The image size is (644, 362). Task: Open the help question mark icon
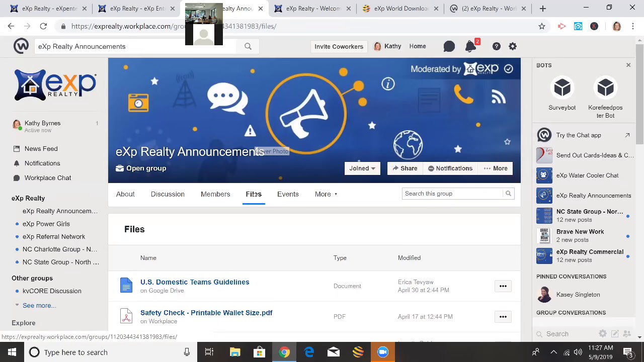pos(497,46)
